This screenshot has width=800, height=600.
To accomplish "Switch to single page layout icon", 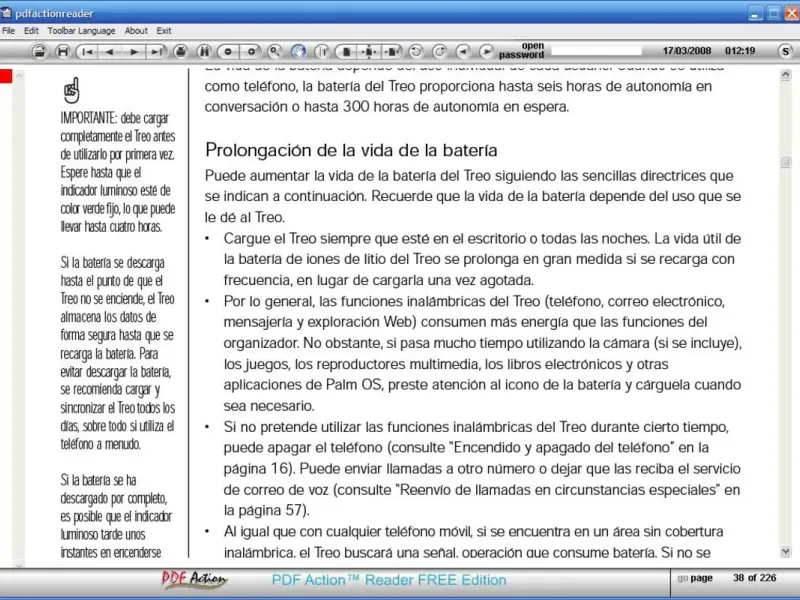I will click(346, 52).
